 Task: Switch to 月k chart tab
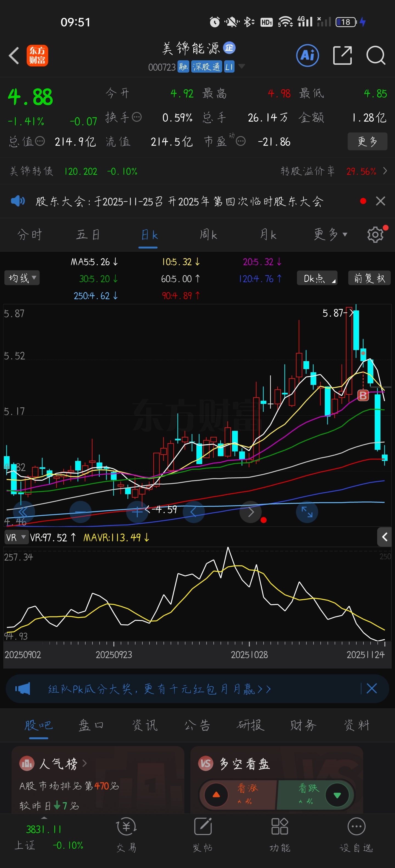point(268,234)
